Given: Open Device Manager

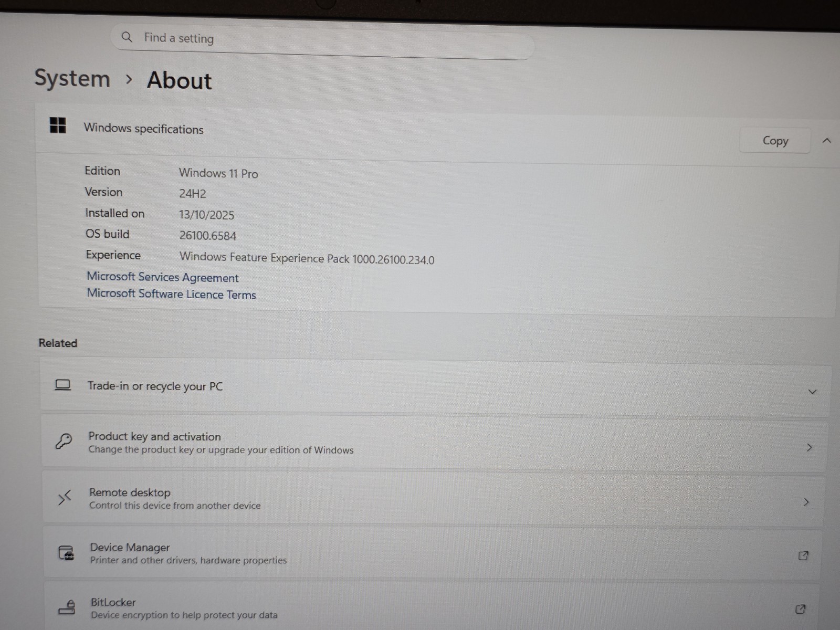Looking at the screenshot, I should coord(433,554).
